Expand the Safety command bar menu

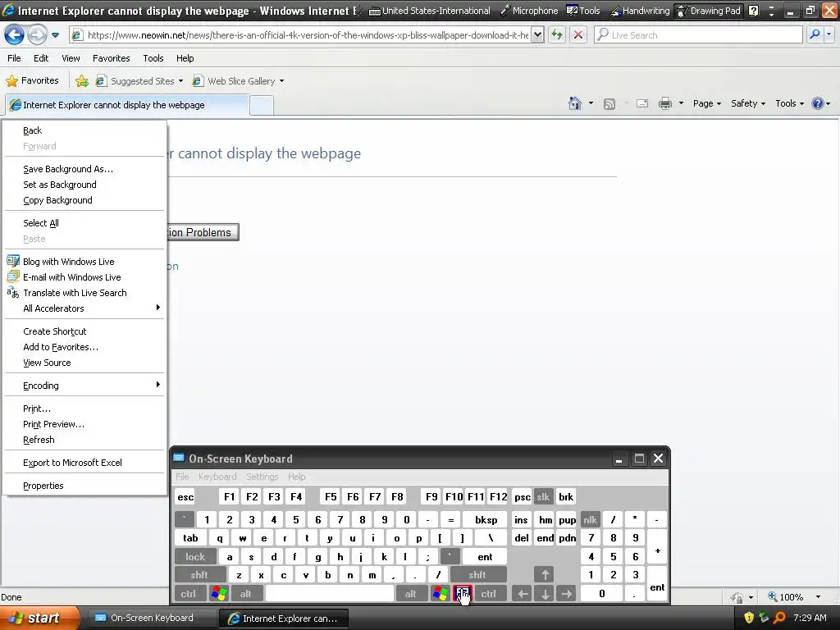click(x=748, y=103)
